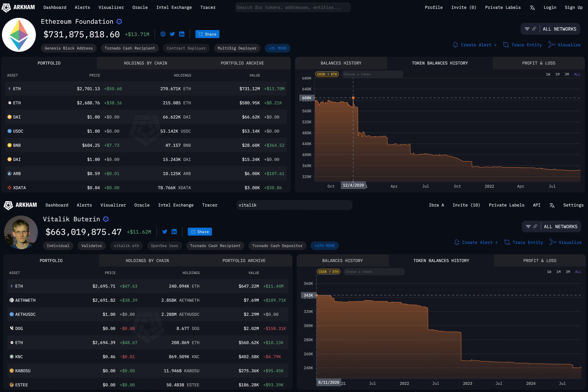Click the lower translate icon near Settings

click(552, 205)
